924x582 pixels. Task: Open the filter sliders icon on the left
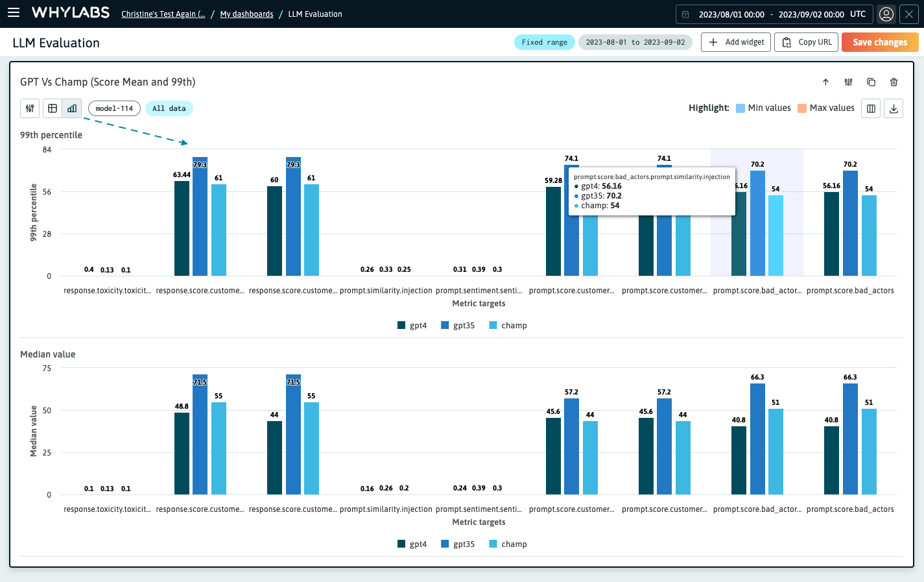pos(29,108)
